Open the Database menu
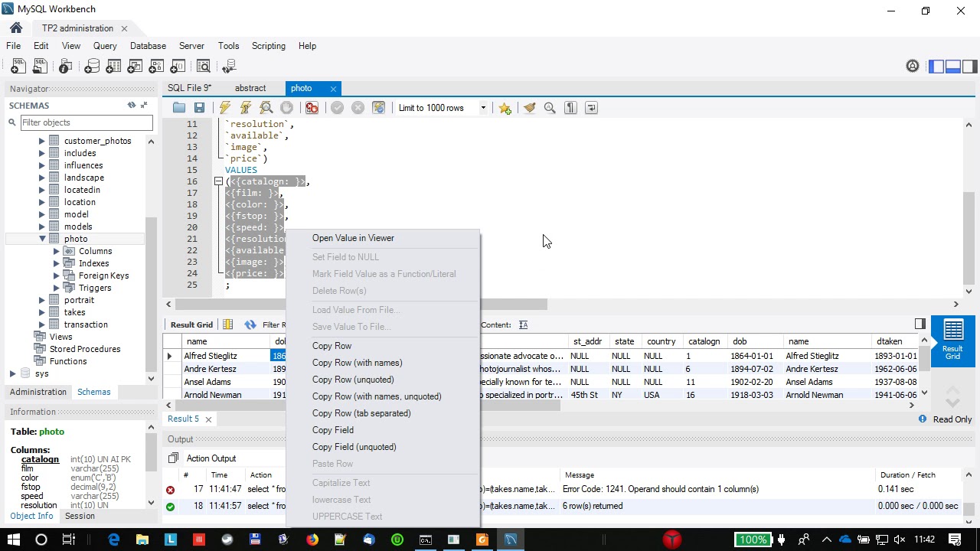 point(148,46)
